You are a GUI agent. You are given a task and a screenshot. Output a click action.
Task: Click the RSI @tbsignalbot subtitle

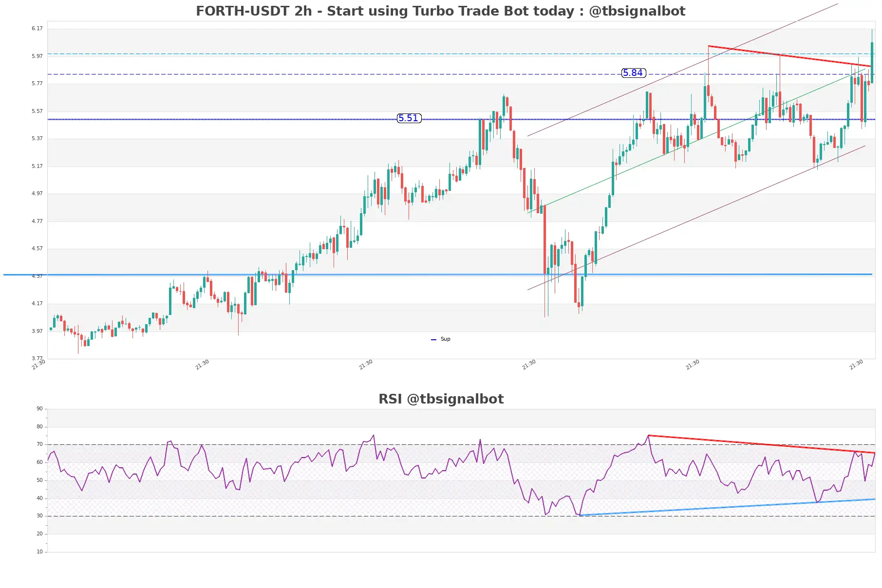coord(441,399)
